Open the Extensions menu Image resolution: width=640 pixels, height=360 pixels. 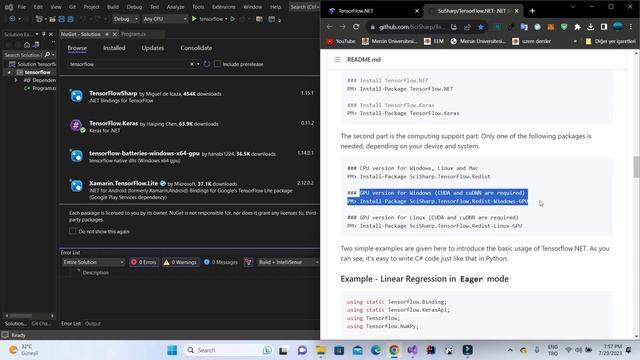pyautogui.click(x=224, y=7)
